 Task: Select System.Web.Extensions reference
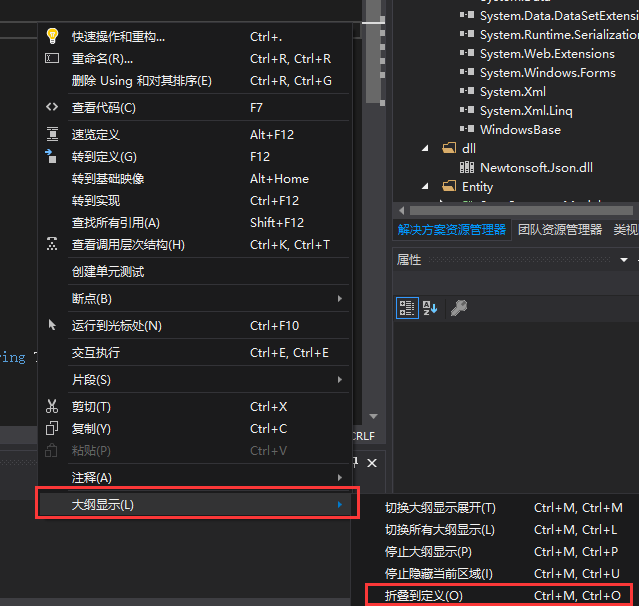point(547,53)
